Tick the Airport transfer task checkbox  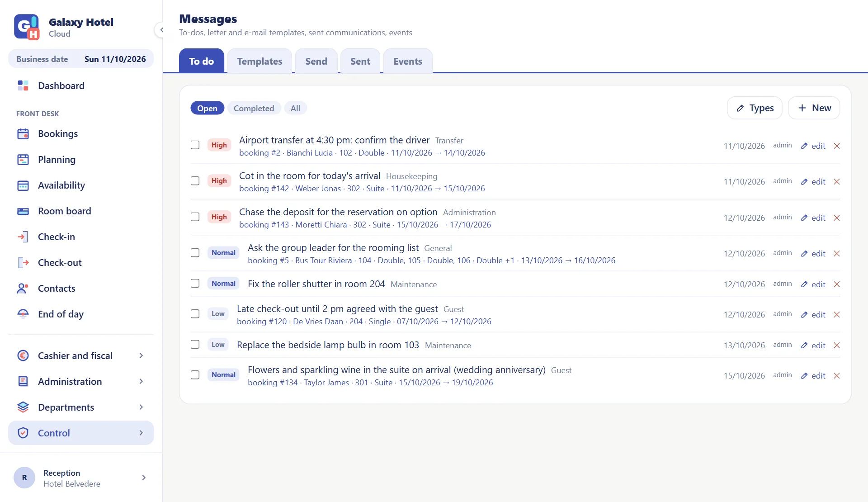pos(195,145)
